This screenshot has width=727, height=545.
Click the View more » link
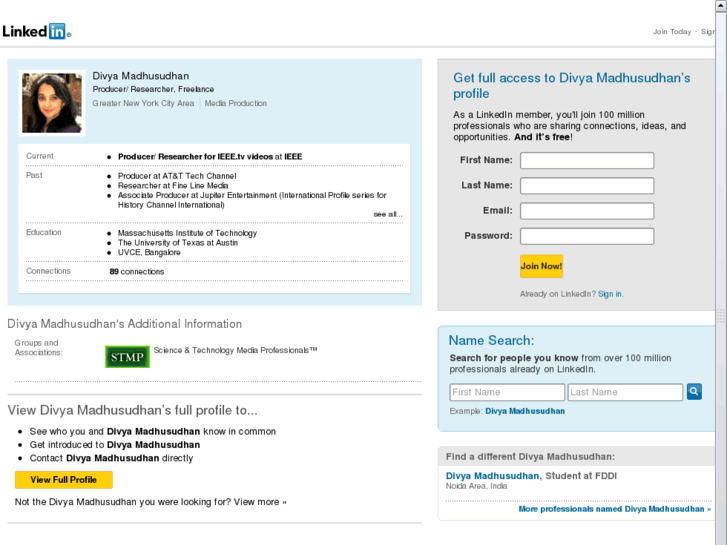pos(260,502)
